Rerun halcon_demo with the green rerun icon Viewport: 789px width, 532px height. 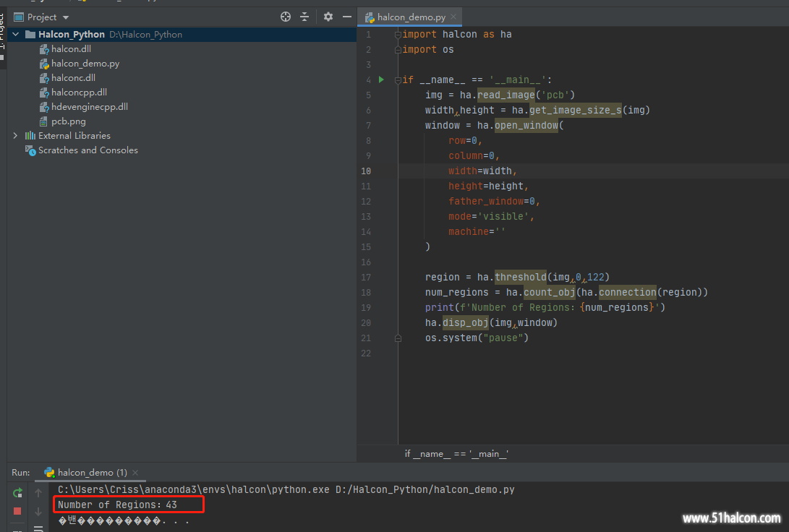tap(17, 493)
